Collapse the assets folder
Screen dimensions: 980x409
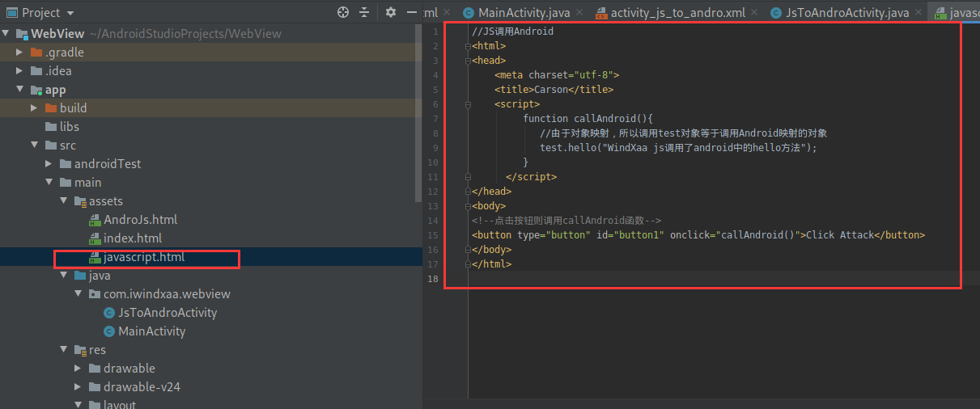point(63,201)
